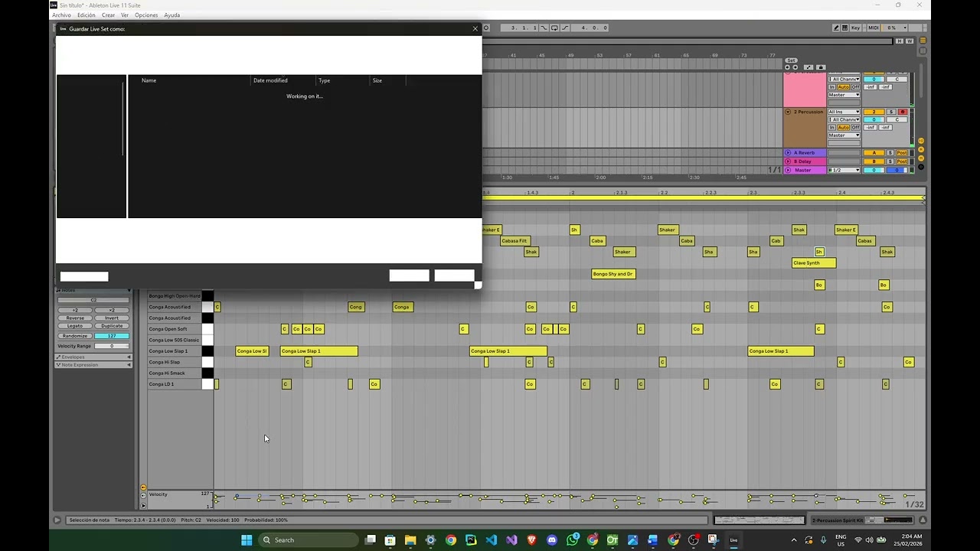Open the Ayuda menu

172,15
